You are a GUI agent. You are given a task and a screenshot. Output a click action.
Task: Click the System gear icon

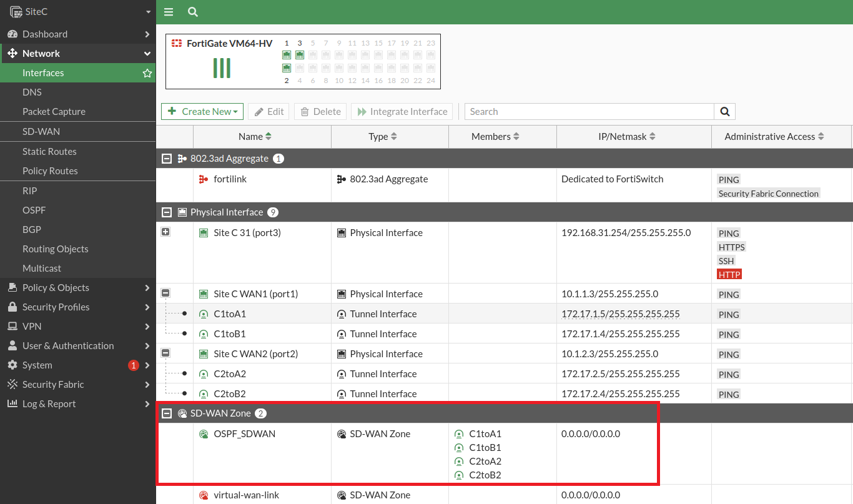tap(12, 365)
